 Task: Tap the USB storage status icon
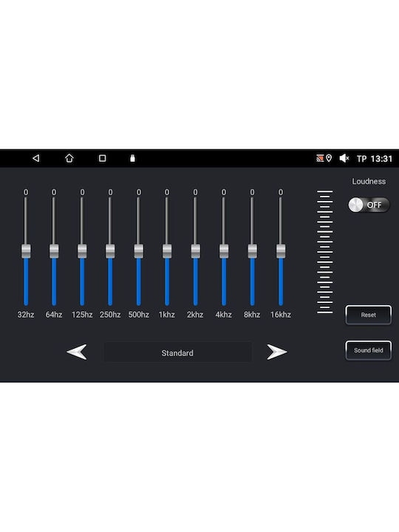pos(132,158)
